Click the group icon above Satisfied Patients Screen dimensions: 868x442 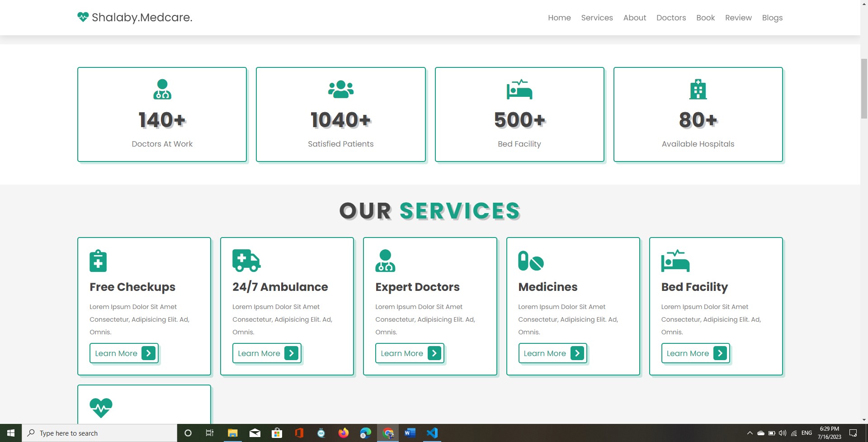tap(340, 89)
